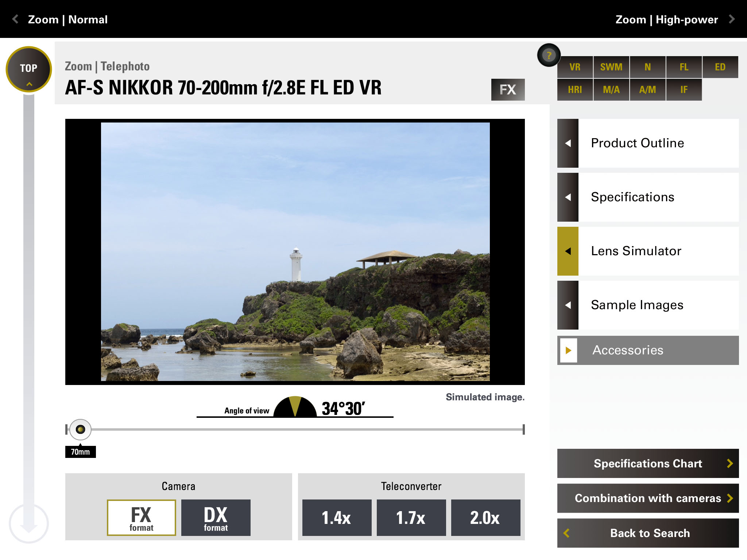The width and height of the screenshot is (747, 560).
Task: Click the down arrow circle at bottom left
Action: coord(29,524)
